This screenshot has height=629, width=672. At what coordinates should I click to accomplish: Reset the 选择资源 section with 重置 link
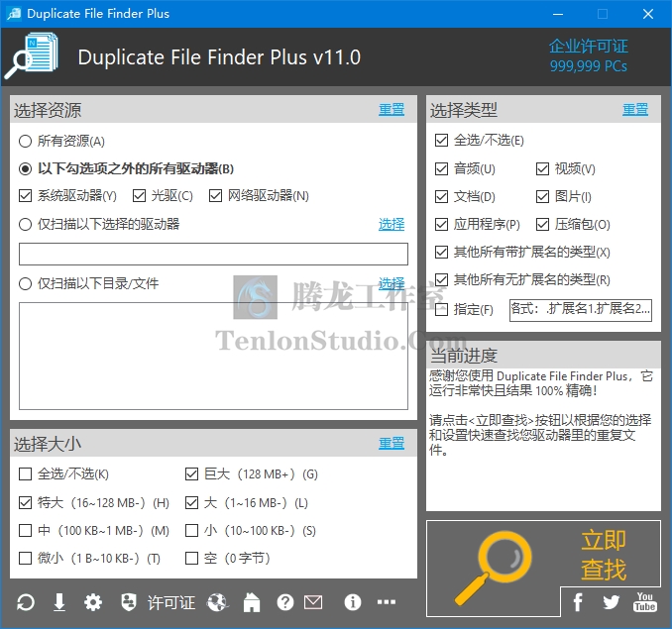[x=392, y=110]
